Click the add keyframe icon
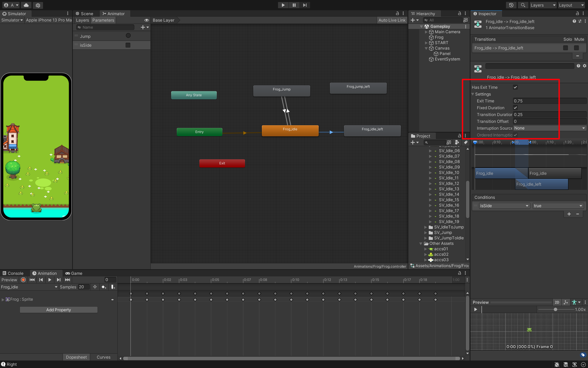The height and width of the screenshot is (368, 588). pos(104,287)
